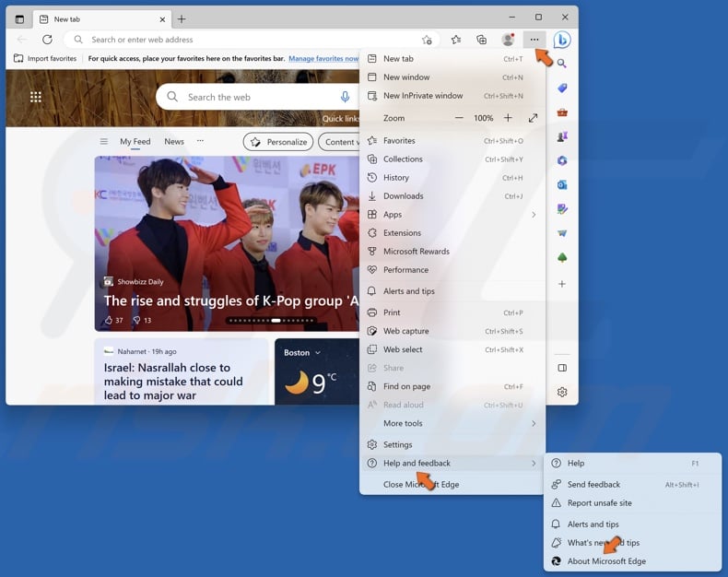The width and height of the screenshot is (728, 577).
Task: Open the Extensions menu item
Action: click(452, 233)
